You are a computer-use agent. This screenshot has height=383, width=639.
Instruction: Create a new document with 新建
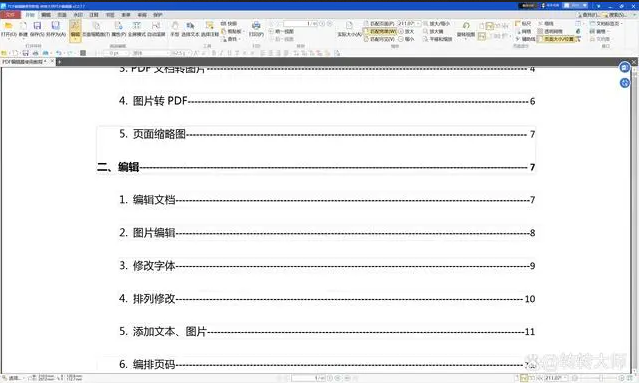pos(23,26)
